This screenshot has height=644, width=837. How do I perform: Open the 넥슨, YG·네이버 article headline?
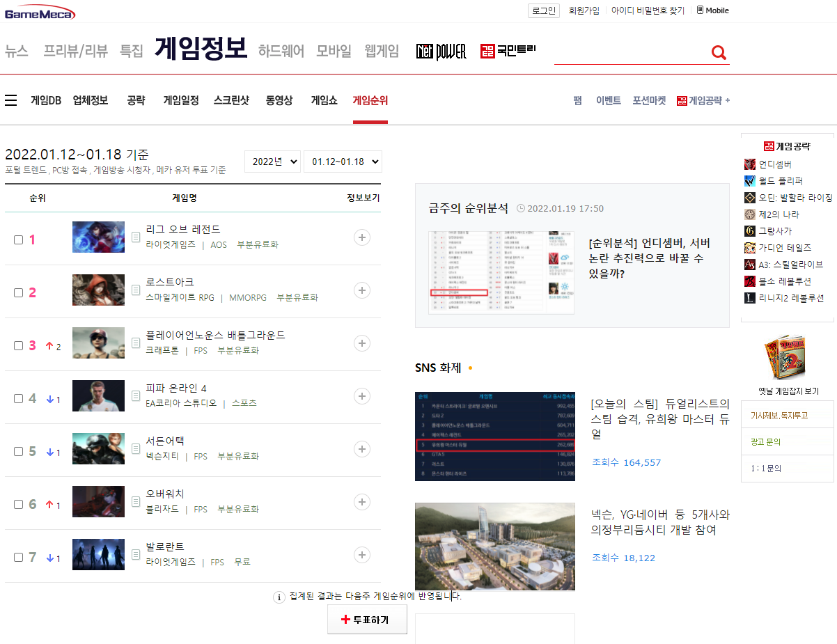point(660,522)
